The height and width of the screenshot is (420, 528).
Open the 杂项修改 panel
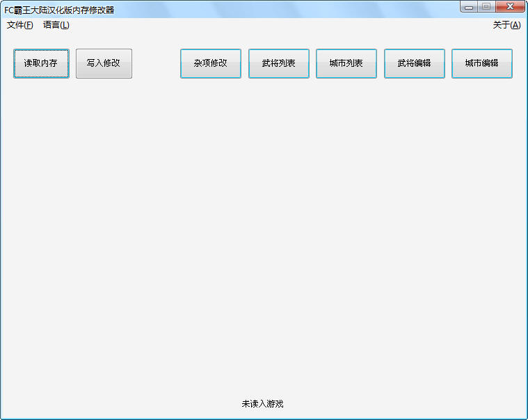click(210, 63)
